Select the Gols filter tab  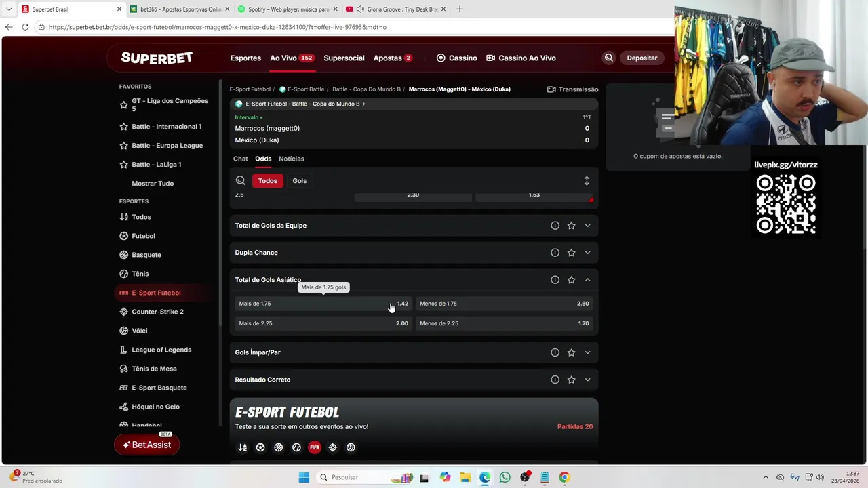(x=300, y=181)
